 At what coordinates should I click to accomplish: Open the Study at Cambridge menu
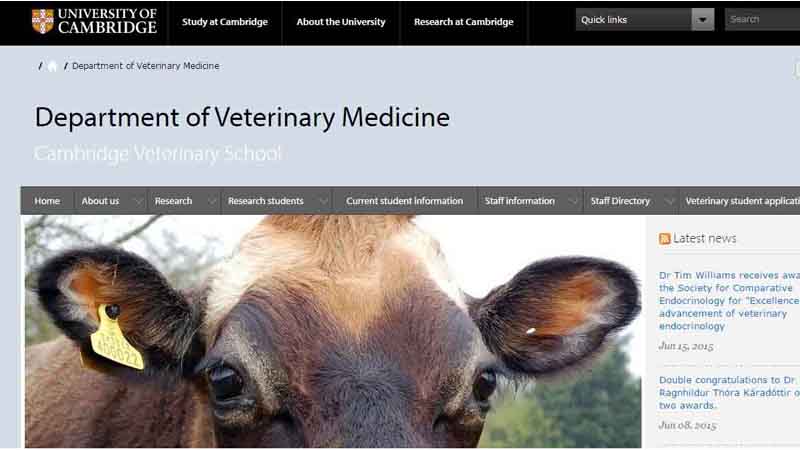click(x=225, y=22)
